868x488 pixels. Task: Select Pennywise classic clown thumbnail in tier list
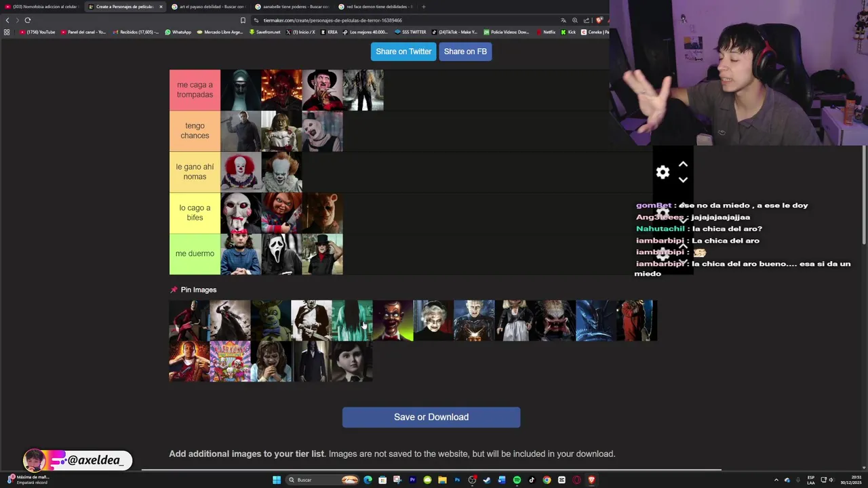[x=241, y=172]
